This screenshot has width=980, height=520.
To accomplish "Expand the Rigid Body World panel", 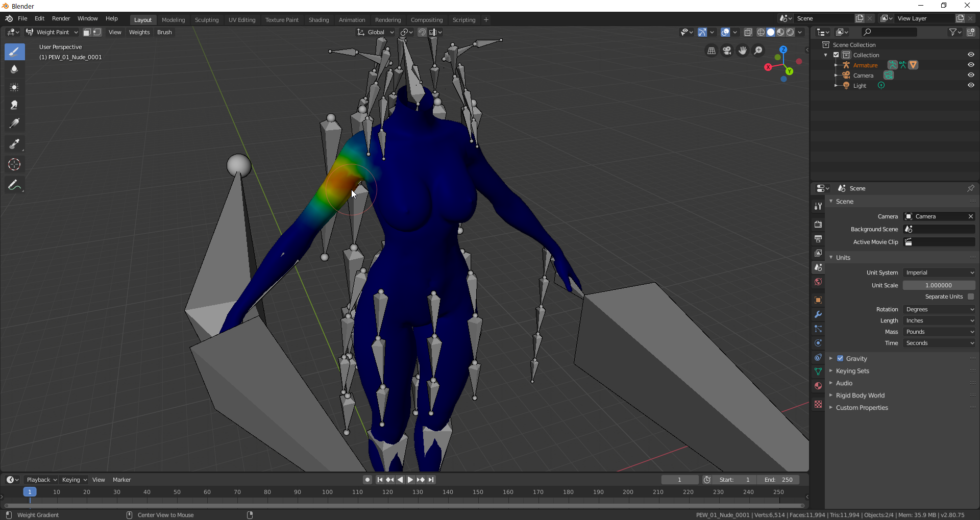I will coord(860,395).
